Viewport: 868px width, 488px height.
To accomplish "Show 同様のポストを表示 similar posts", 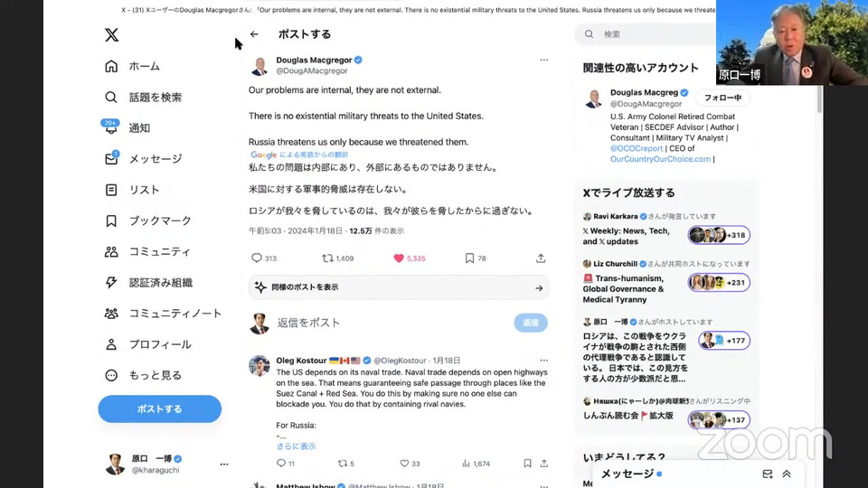I will [x=399, y=287].
